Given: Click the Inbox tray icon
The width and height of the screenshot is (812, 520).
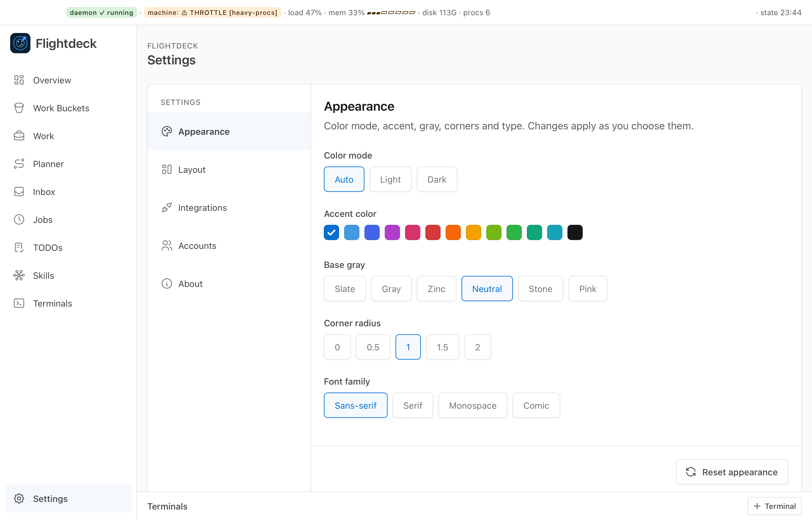Looking at the screenshot, I should coord(19,192).
